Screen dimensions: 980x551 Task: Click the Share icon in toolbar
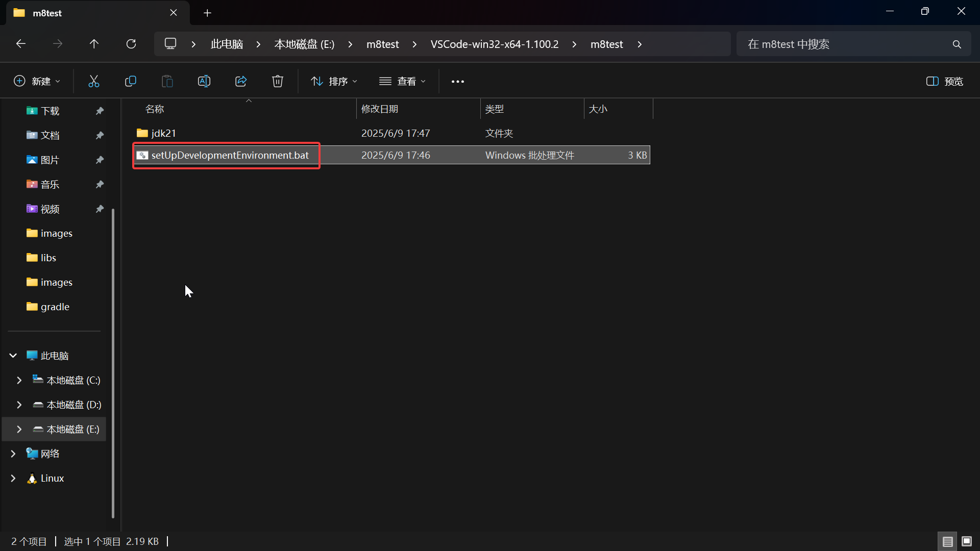(x=241, y=82)
